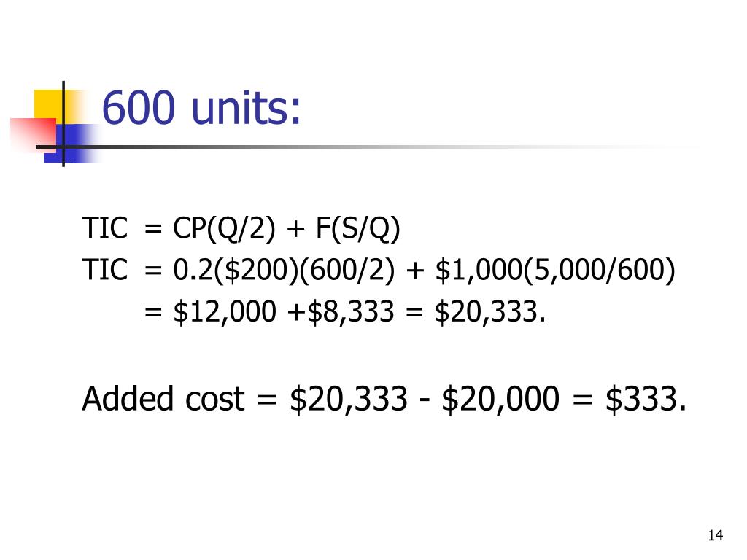Click the "0.2($200)(600/2)" expression
This screenshot has width=747, height=560.
click(x=284, y=271)
